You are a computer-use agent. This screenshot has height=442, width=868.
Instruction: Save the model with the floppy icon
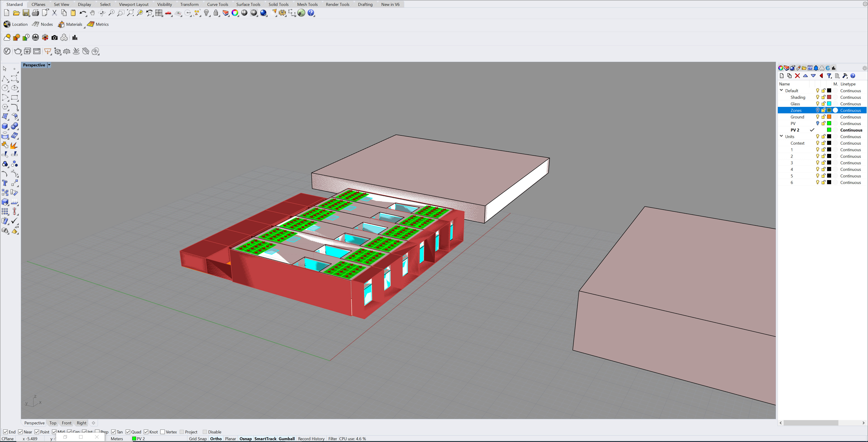coord(26,13)
